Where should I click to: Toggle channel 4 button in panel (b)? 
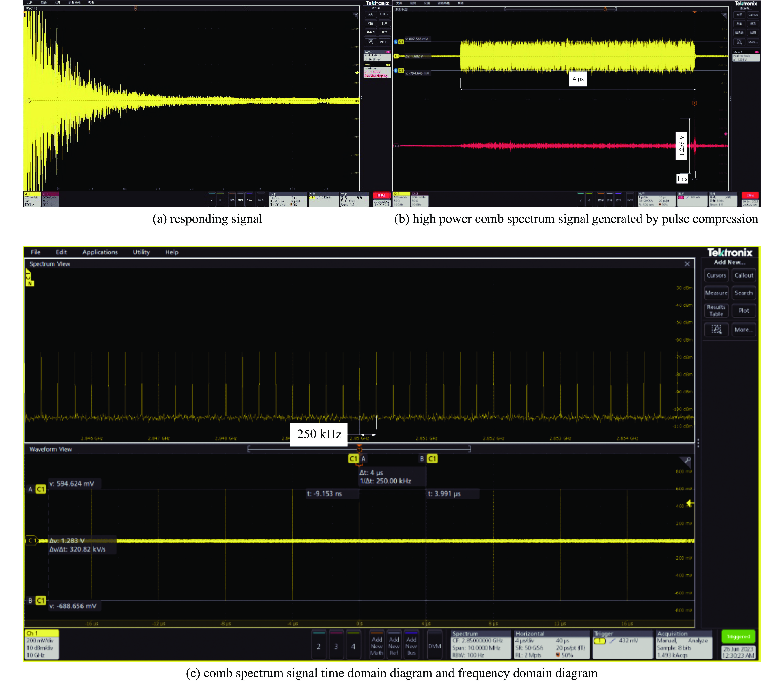click(589, 199)
